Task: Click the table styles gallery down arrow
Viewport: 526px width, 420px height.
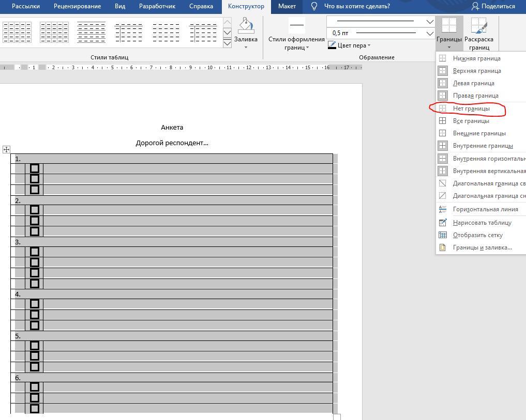Action: (227, 33)
